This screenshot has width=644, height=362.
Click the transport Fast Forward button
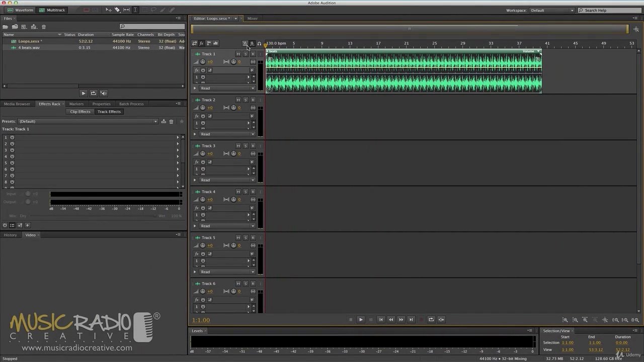(x=401, y=319)
